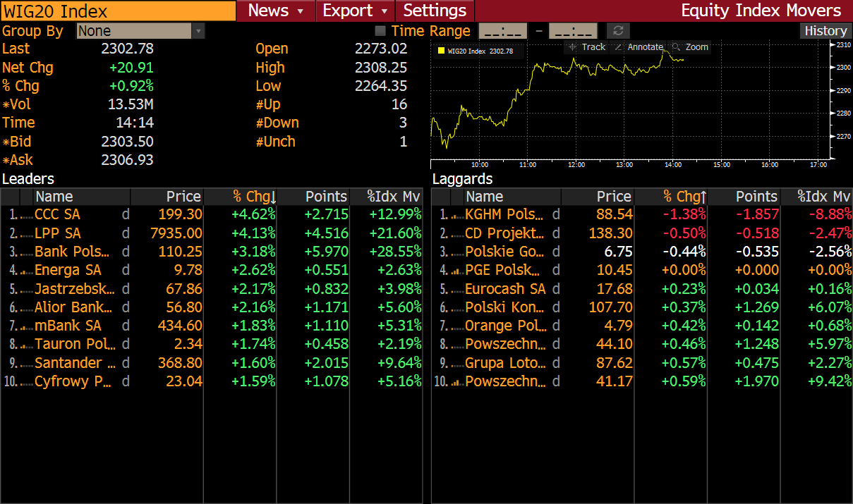Viewport: 853px width, 504px height.
Task: Click the time range end field
Action: click(x=573, y=31)
